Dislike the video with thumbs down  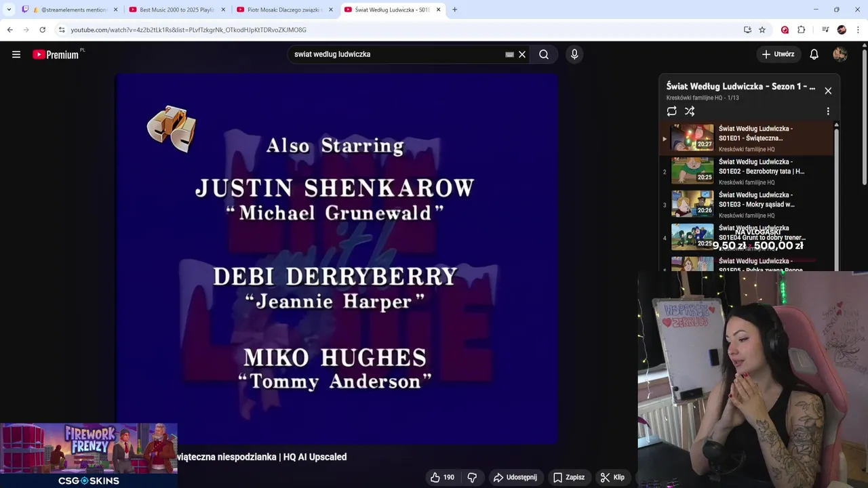472,477
